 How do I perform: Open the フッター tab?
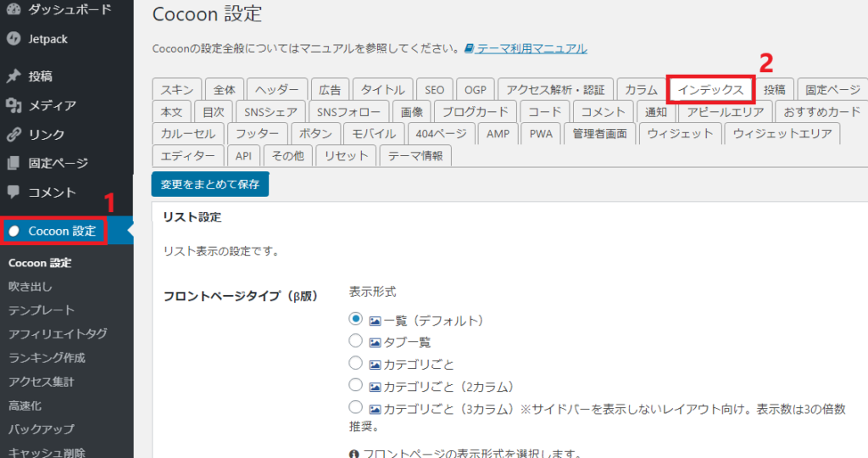pyautogui.click(x=258, y=133)
